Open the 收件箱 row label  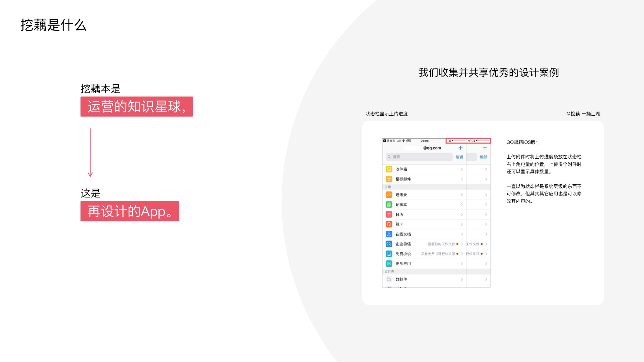tap(401, 169)
